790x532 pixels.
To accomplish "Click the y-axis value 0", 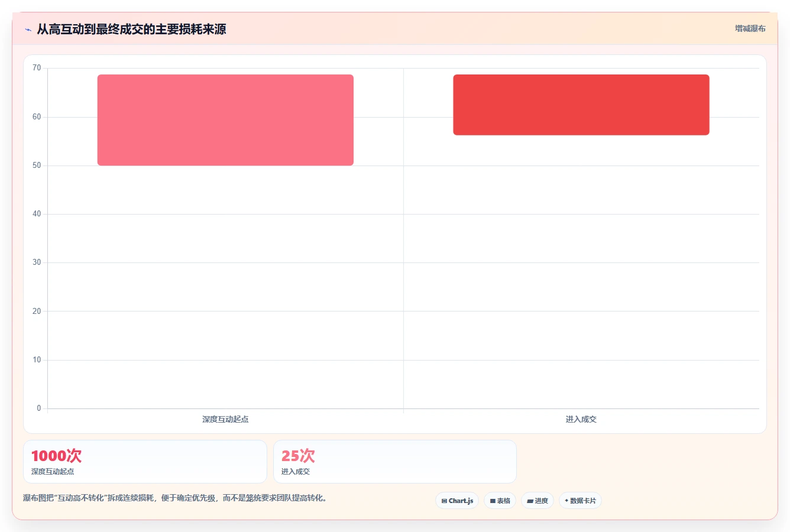I will click(39, 408).
